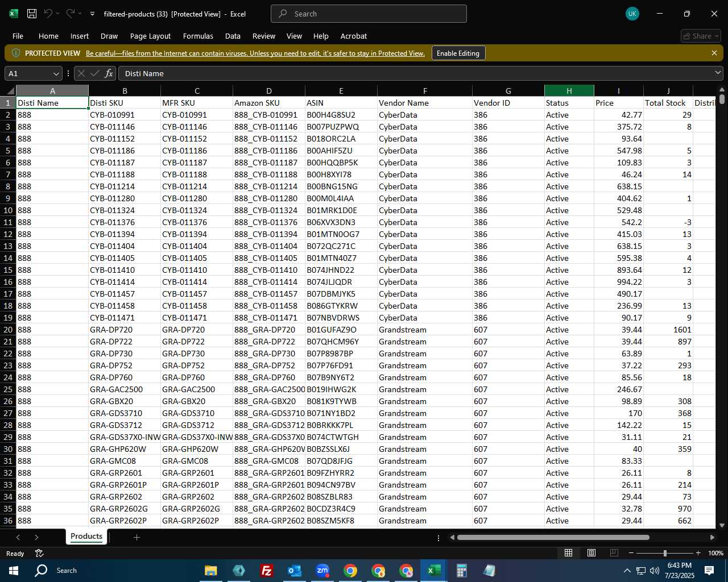Click Enable Editing button
The width and height of the screenshot is (728, 582).
(458, 53)
